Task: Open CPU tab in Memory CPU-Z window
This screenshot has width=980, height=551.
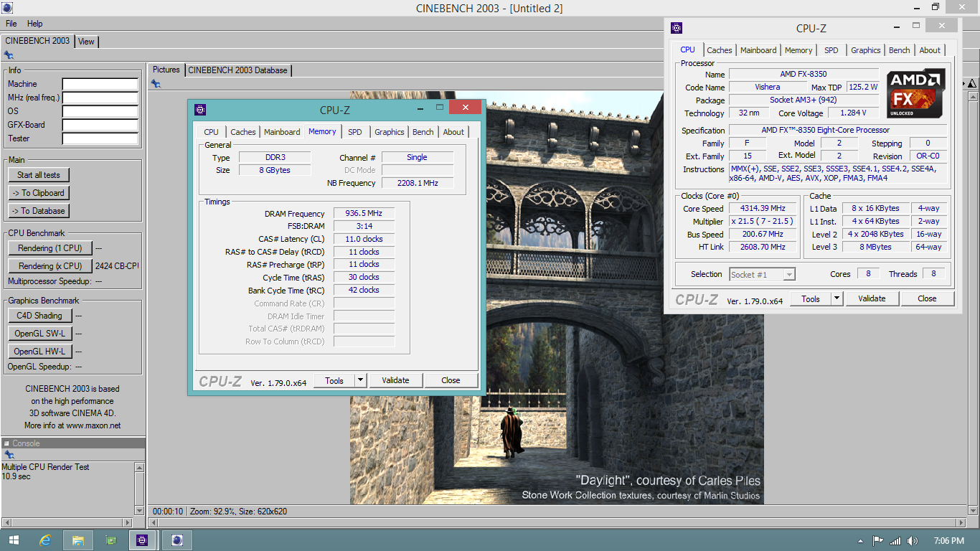Action: coord(211,132)
